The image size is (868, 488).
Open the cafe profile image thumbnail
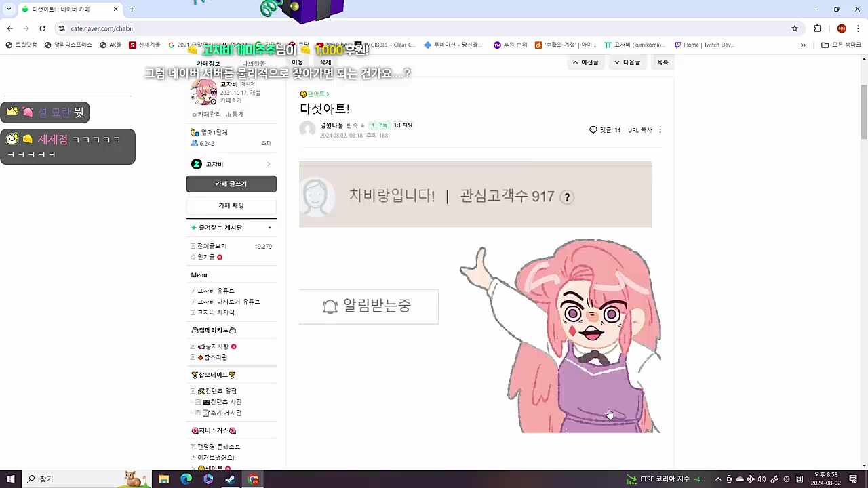point(203,92)
